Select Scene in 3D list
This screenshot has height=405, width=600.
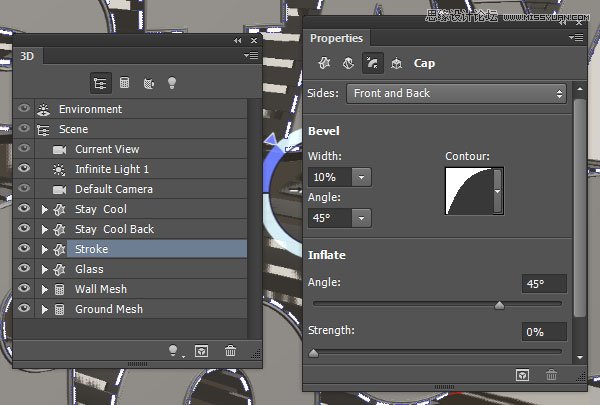tap(141, 129)
